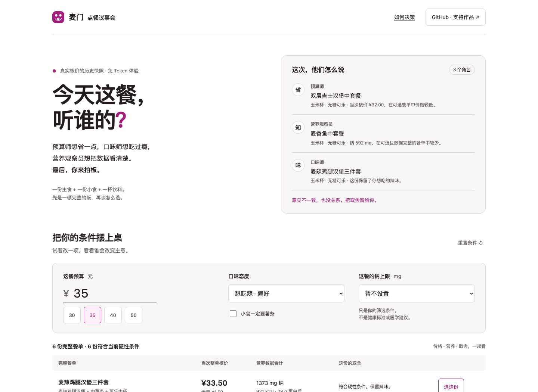Open the 口味态度 dropdown
The image size is (538, 392).
[286, 293]
